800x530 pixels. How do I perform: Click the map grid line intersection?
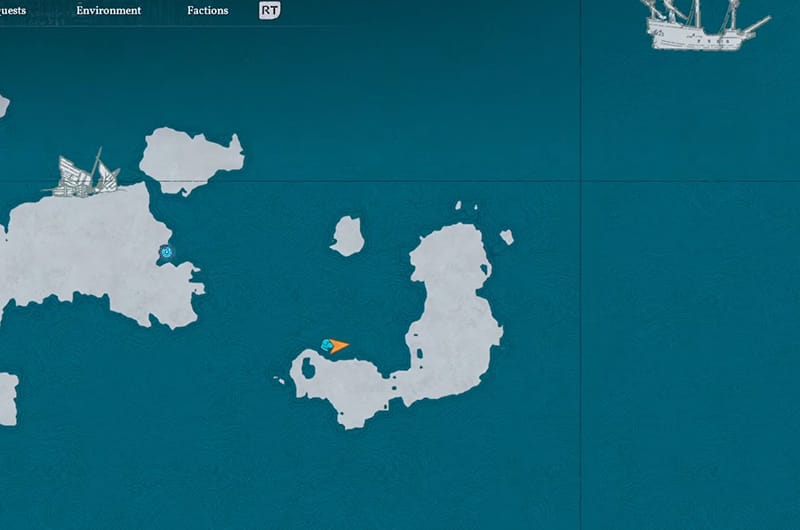[x=581, y=181]
